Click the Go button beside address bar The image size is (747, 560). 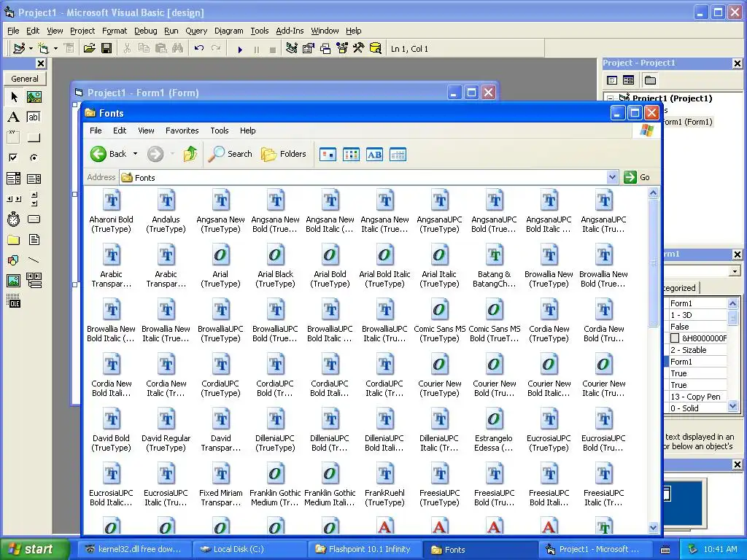point(637,177)
